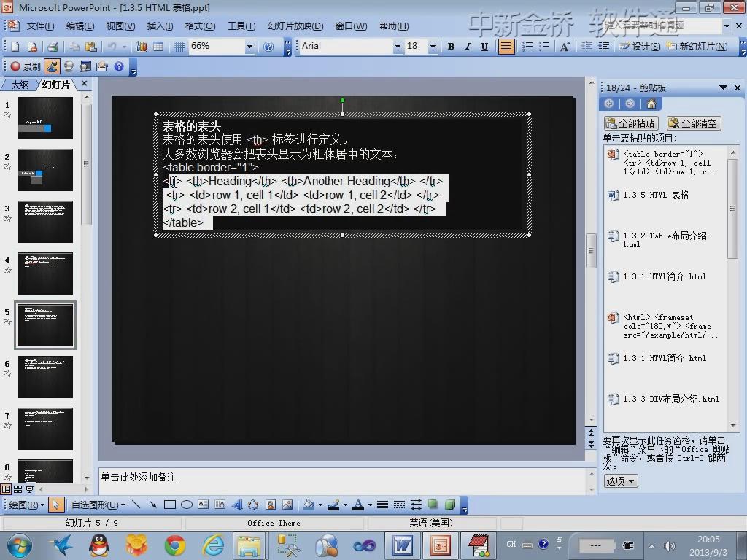The width and height of the screenshot is (747, 560).
Task: Toggle the gridlines display
Action: click(179, 46)
